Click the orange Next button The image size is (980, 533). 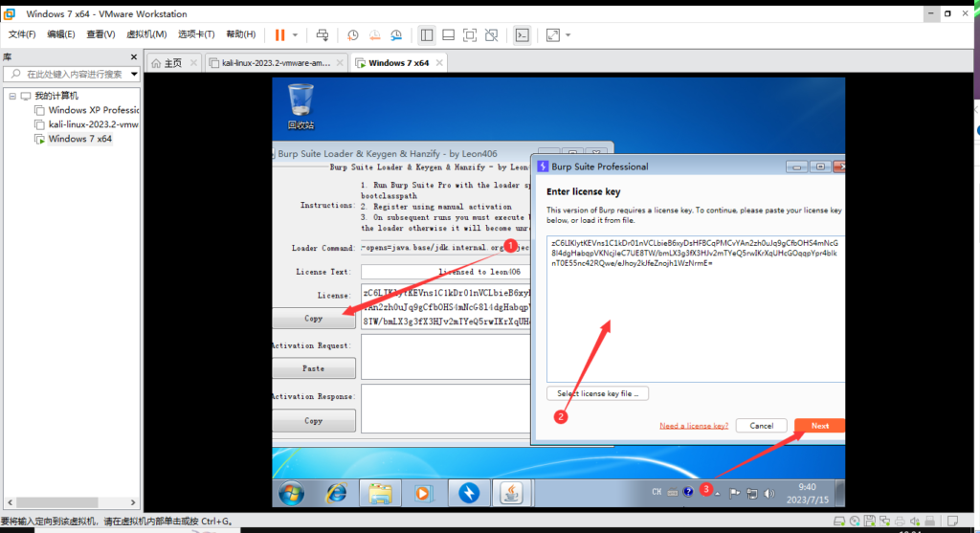[819, 426]
